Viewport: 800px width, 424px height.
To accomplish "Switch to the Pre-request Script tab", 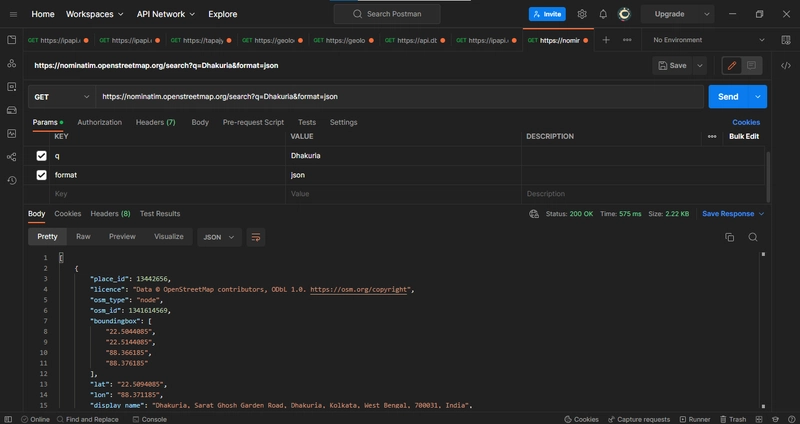I will (x=253, y=122).
